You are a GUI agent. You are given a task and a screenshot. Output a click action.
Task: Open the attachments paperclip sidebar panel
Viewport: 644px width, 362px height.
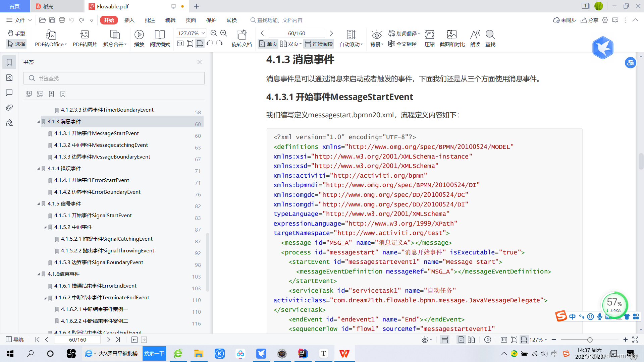[9, 108]
